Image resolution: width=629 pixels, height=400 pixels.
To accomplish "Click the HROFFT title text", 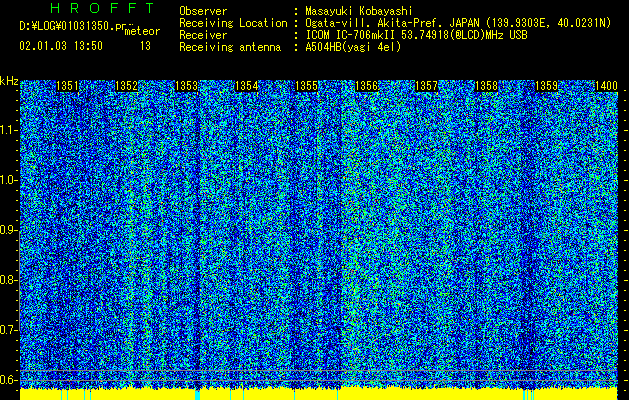I will pyautogui.click(x=103, y=8).
